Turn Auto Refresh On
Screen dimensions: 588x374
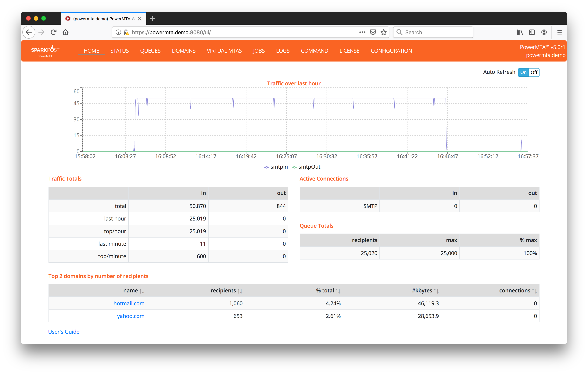[523, 72]
